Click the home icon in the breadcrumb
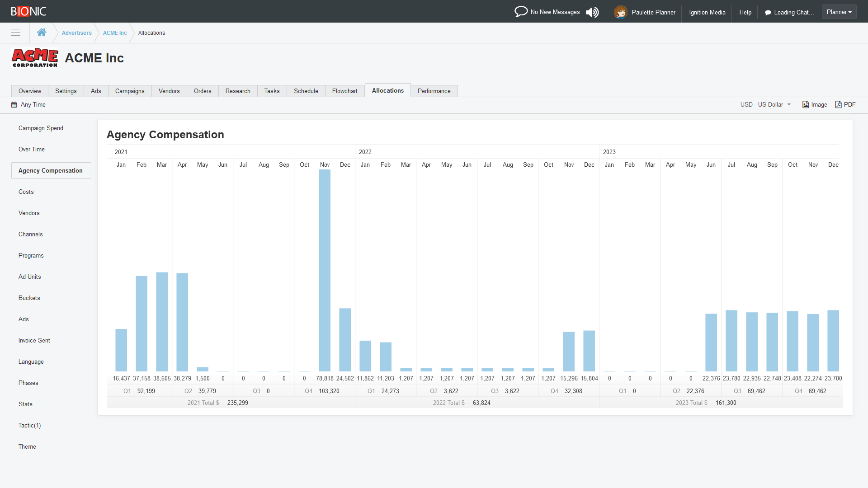 pyautogui.click(x=42, y=32)
